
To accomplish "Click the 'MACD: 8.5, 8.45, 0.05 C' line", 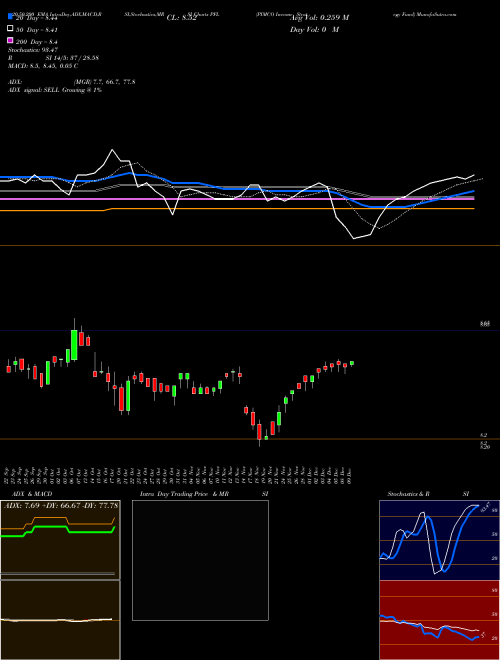I will pyautogui.click(x=43, y=66).
